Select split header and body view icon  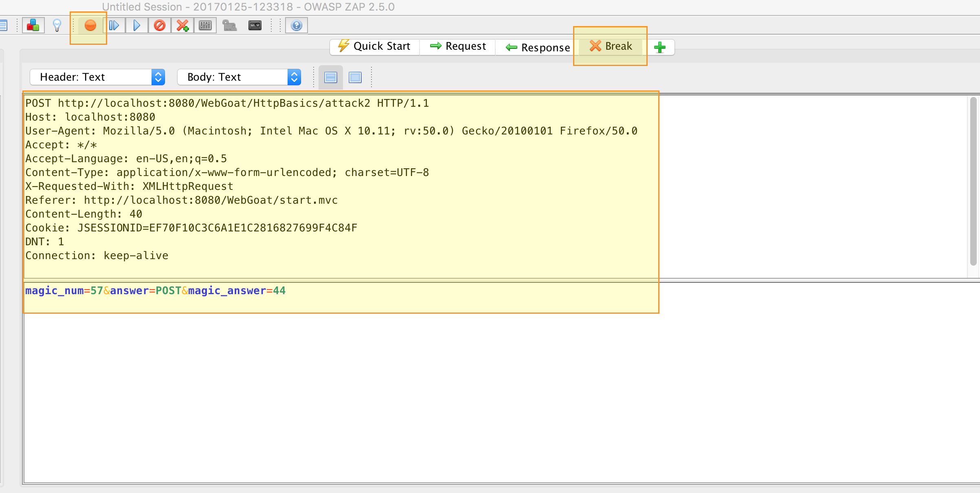[x=331, y=77]
